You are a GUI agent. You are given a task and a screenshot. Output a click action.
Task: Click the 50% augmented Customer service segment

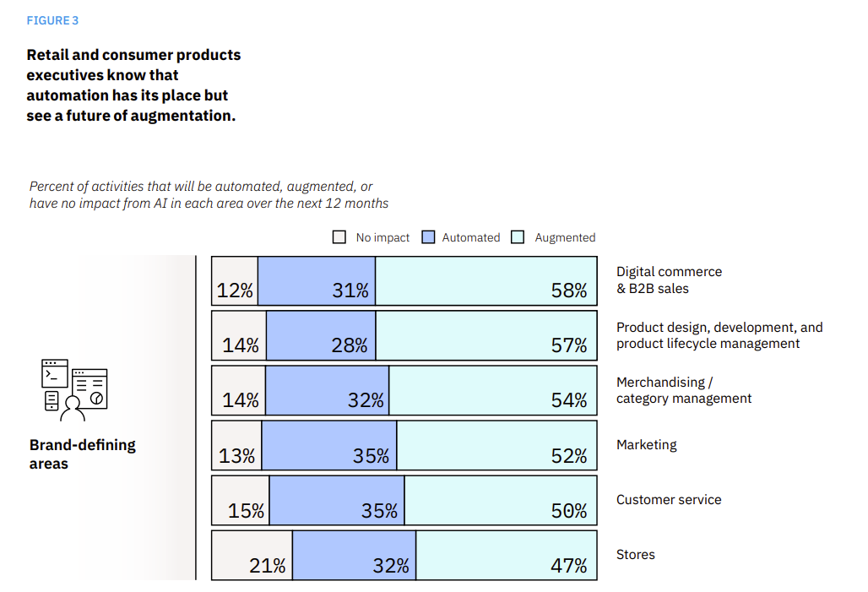(500, 500)
